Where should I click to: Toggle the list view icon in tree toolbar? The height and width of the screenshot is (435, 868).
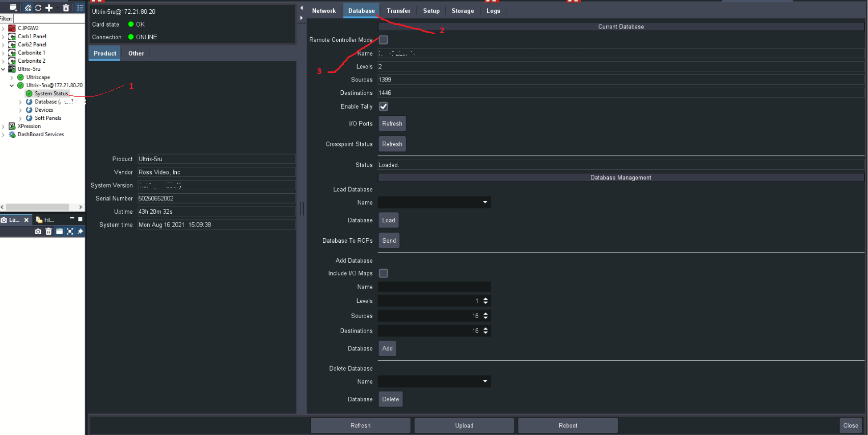(80, 8)
